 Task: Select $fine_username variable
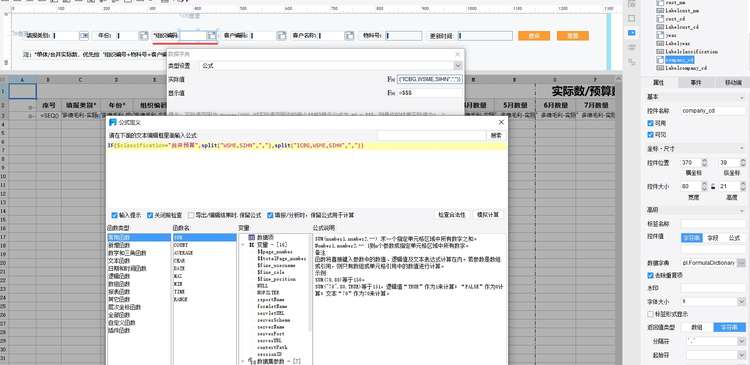pos(275,265)
